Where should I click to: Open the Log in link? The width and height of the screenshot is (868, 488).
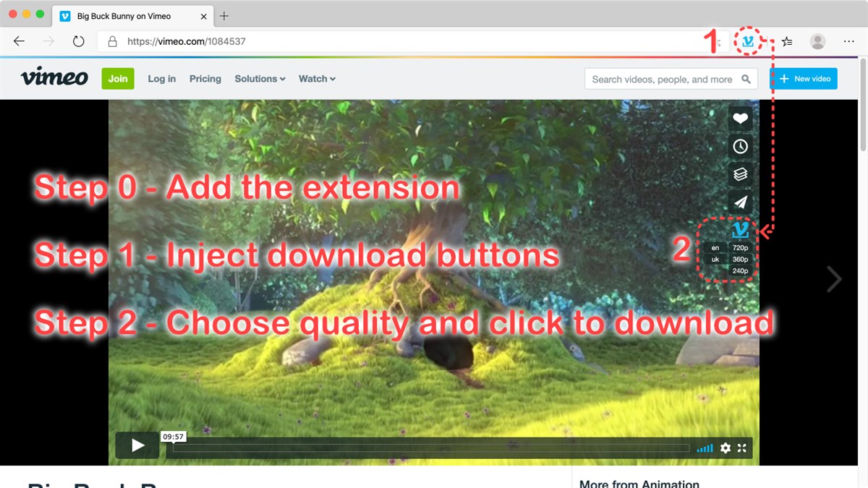(161, 79)
